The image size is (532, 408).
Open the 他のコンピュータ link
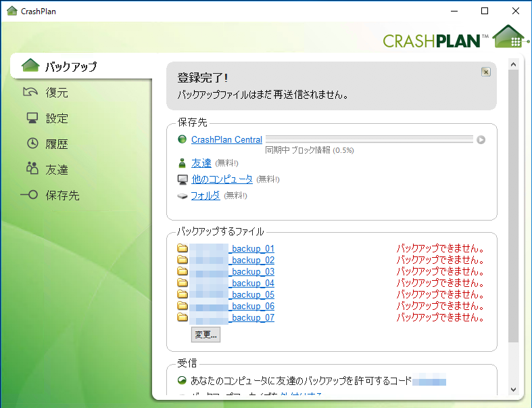(222, 179)
